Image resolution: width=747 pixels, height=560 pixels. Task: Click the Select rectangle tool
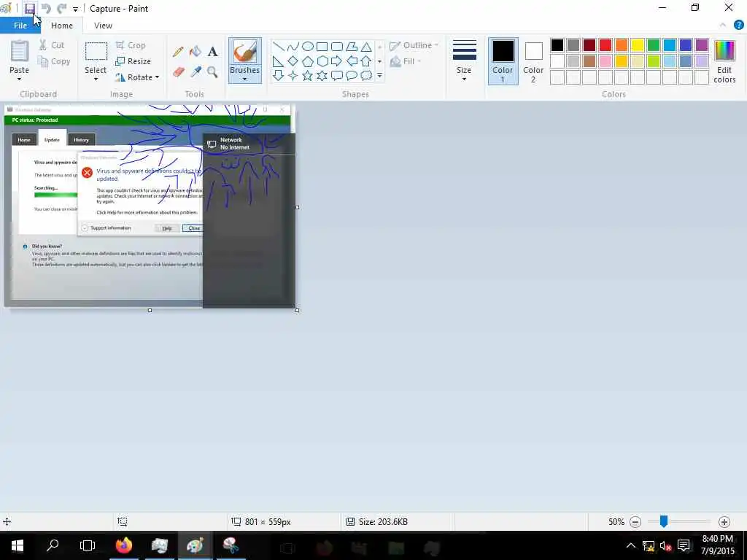96,52
